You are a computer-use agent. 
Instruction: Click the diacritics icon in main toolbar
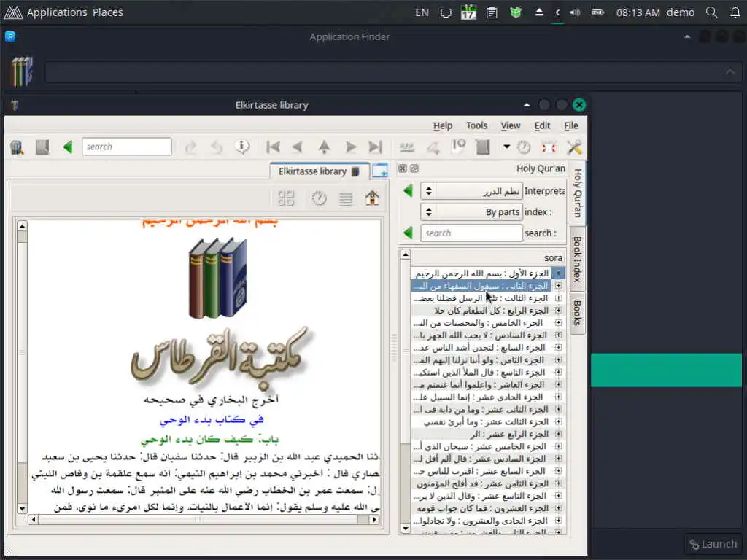click(407, 147)
